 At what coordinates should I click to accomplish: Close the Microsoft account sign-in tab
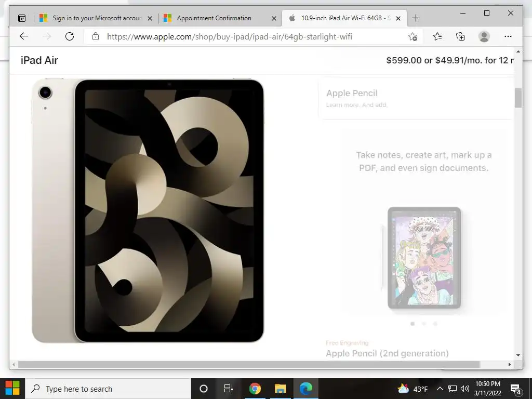[150, 18]
